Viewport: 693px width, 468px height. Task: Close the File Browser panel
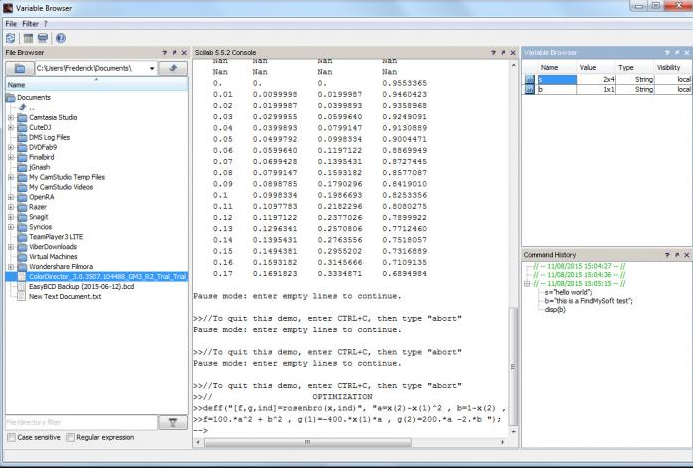[x=184, y=52]
